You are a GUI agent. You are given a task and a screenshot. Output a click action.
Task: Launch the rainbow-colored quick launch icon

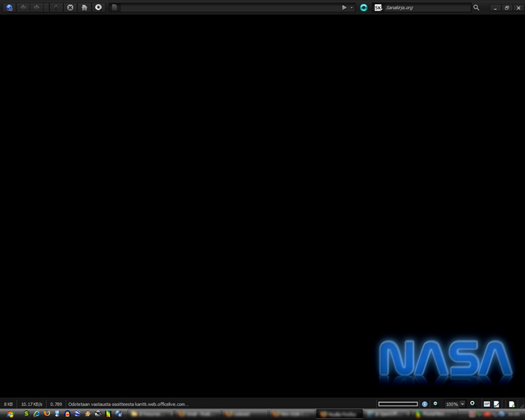click(108, 413)
